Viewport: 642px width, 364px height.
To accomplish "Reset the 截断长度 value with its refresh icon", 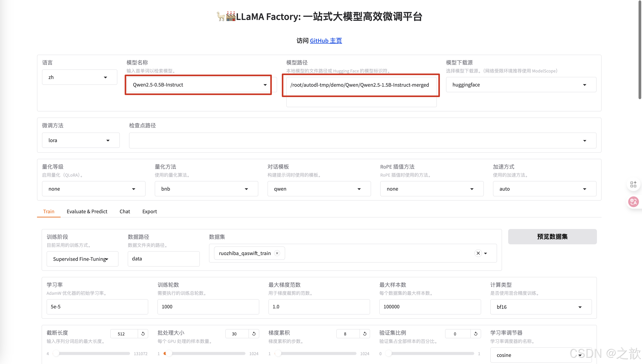I will pyautogui.click(x=143, y=334).
